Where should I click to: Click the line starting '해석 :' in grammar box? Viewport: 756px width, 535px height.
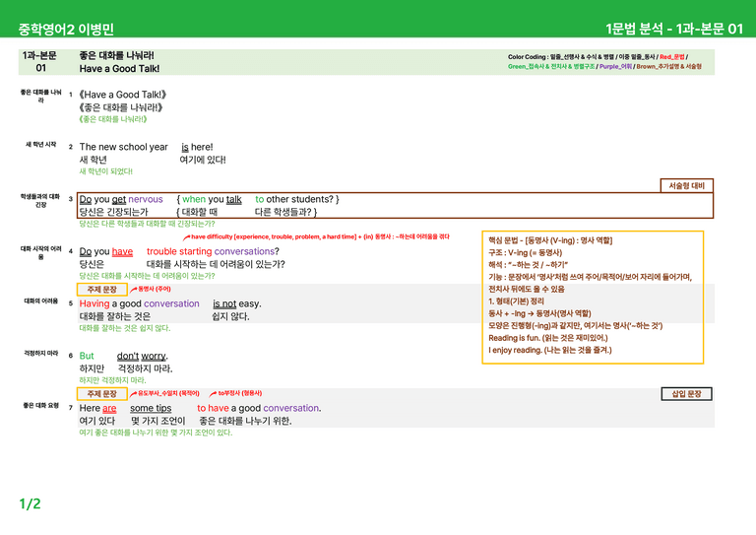(x=528, y=265)
